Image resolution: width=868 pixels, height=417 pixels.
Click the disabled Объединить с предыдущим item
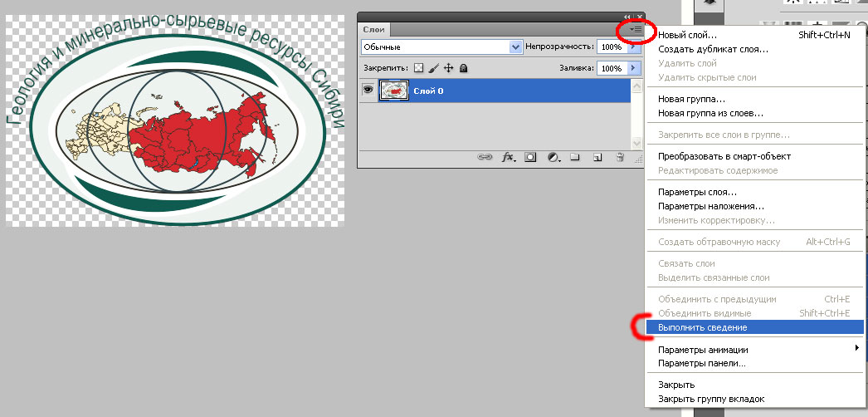pos(754,299)
